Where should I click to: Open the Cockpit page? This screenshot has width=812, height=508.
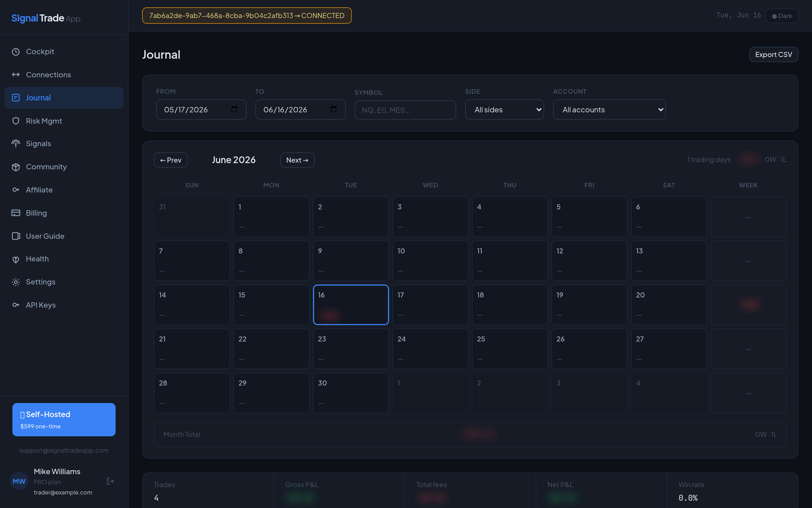pyautogui.click(x=64, y=52)
